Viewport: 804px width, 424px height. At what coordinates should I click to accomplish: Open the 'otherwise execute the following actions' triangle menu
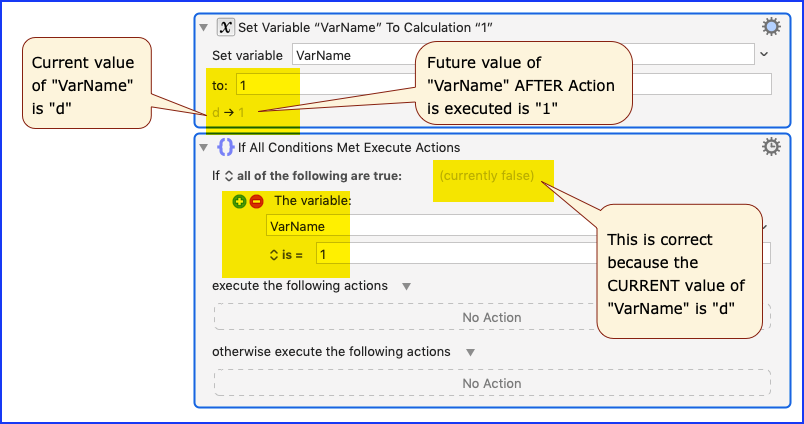tap(470, 352)
